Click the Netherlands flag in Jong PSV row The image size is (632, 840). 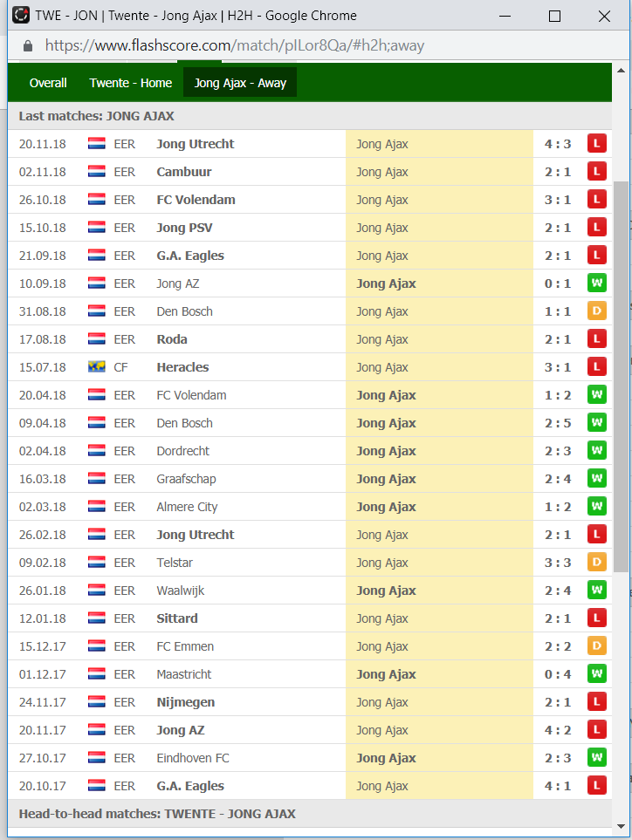[97, 227]
